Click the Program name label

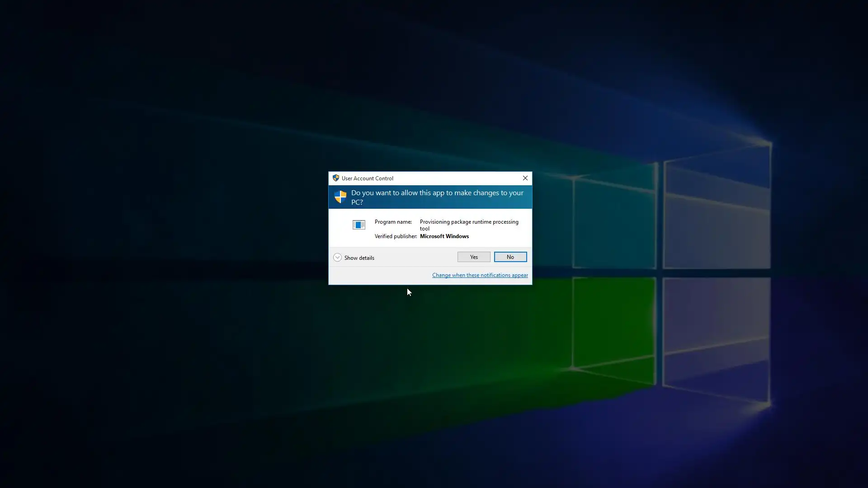pyautogui.click(x=393, y=222)
